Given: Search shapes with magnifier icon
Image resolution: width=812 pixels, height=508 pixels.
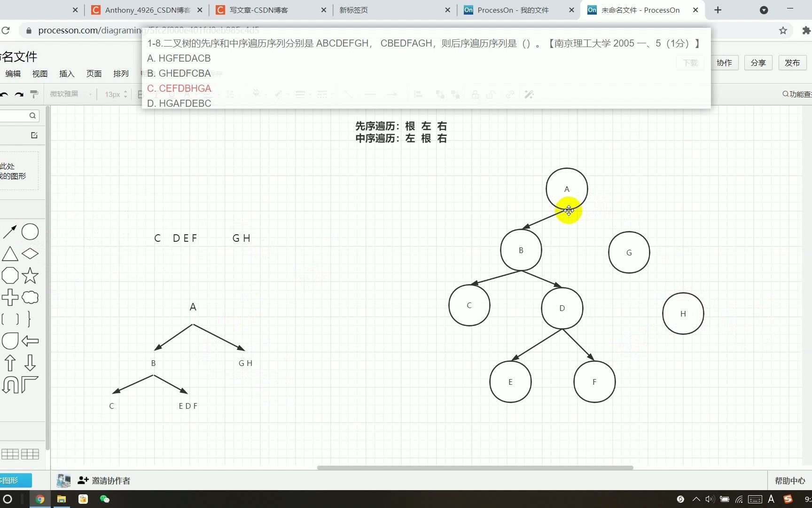Looking at the screenshot, I should tap(32, 116).
